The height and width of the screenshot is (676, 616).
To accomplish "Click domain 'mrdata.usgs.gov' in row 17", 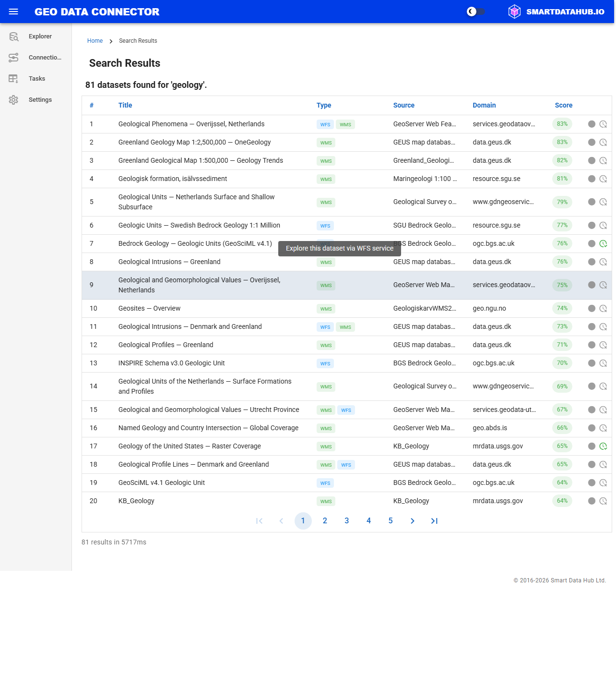I will pyautogui.click(x=498, y=446).
